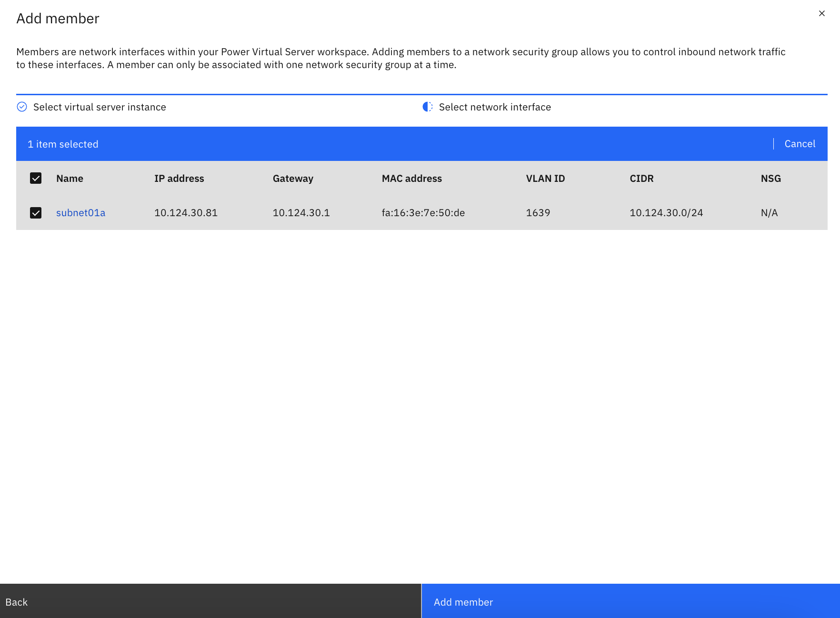Close the Add member dialog

(x=821, y=13)
